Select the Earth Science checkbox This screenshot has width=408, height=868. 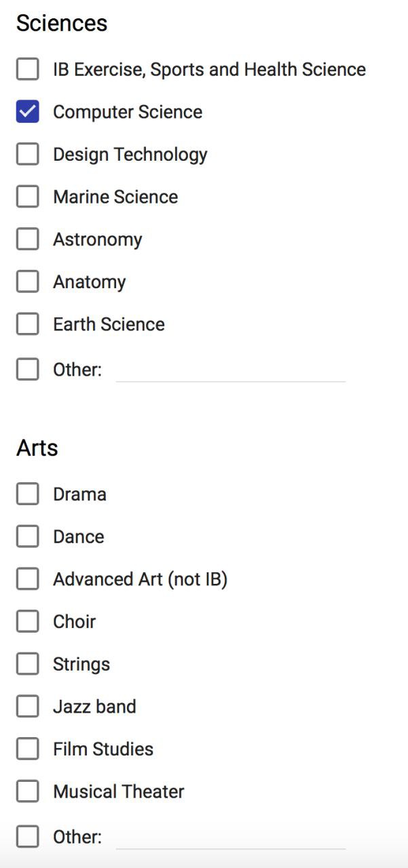pyautogui.click(x=27, y=324)
